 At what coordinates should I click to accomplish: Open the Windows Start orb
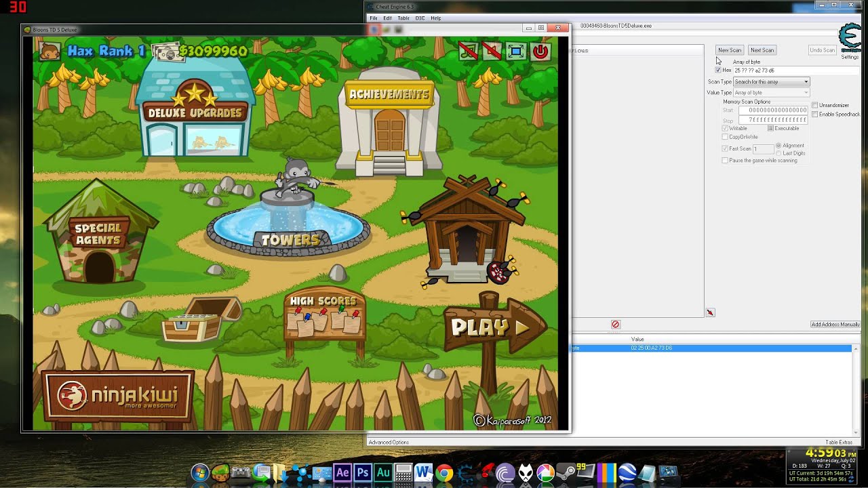tap(200, 472)
